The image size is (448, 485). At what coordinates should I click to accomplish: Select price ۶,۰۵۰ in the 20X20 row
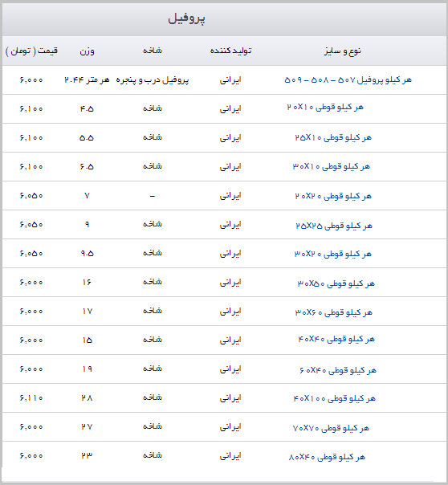(x=31, y=196)
